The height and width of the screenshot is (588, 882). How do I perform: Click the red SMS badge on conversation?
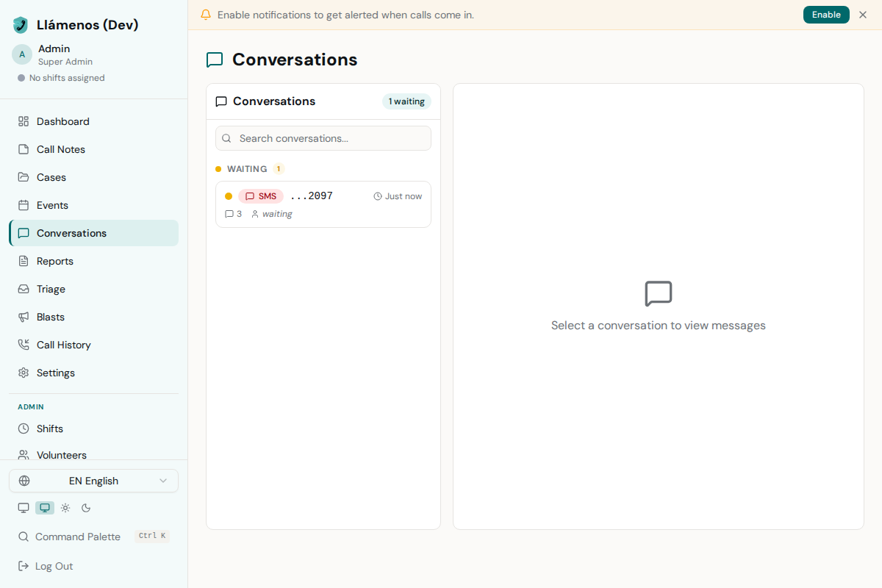(261, 196)
